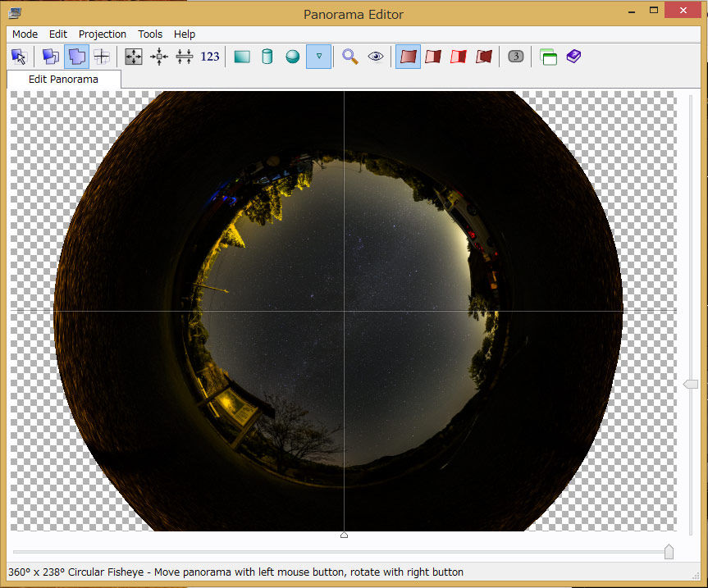
Task: Open the Tools menu
Action: coord(150,34)
